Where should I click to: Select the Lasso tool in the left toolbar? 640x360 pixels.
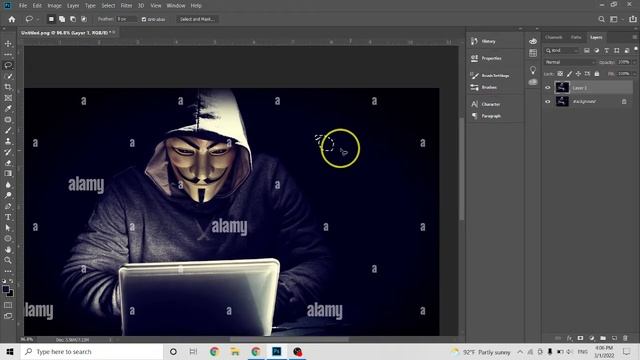tap(8, 65)
